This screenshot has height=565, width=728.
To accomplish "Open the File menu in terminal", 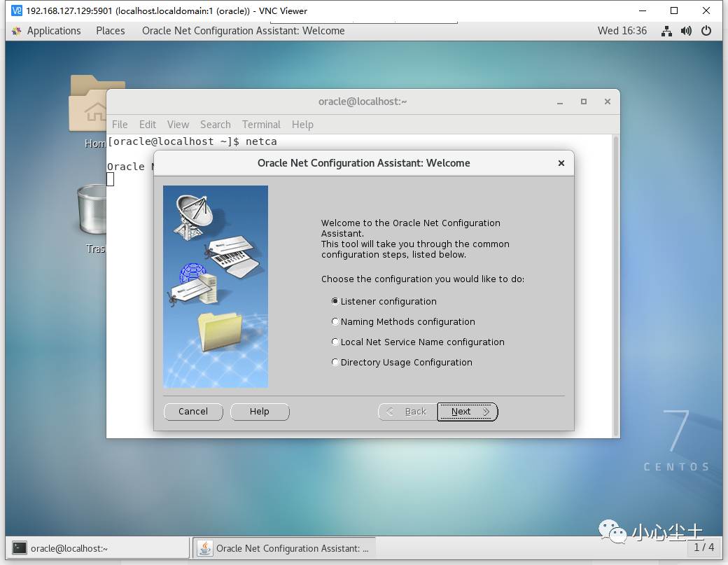I will tap(119, 125).
